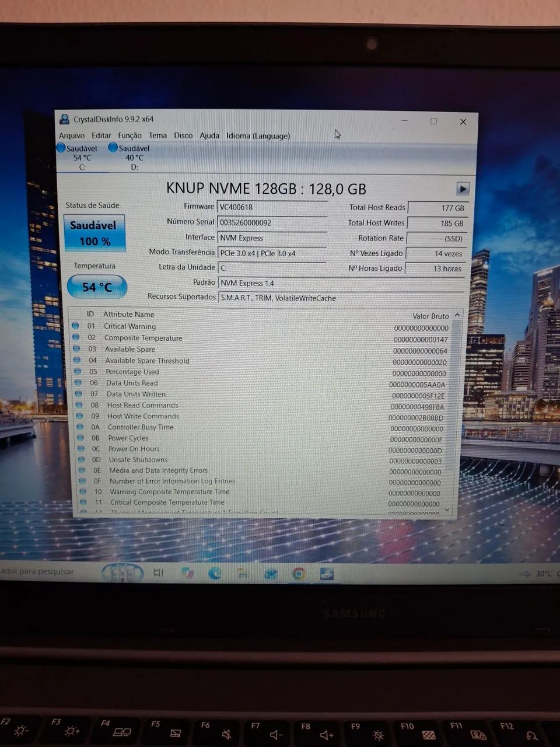This screenshot has height=747, width=560.
Task: Click the next disk arrow button
Action: click(463, 189)
